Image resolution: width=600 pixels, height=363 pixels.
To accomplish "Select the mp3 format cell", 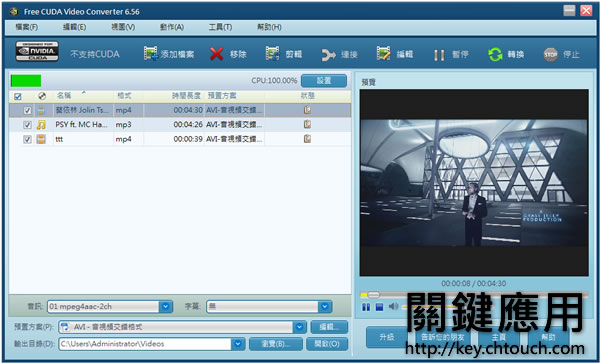I will [124, 125].
